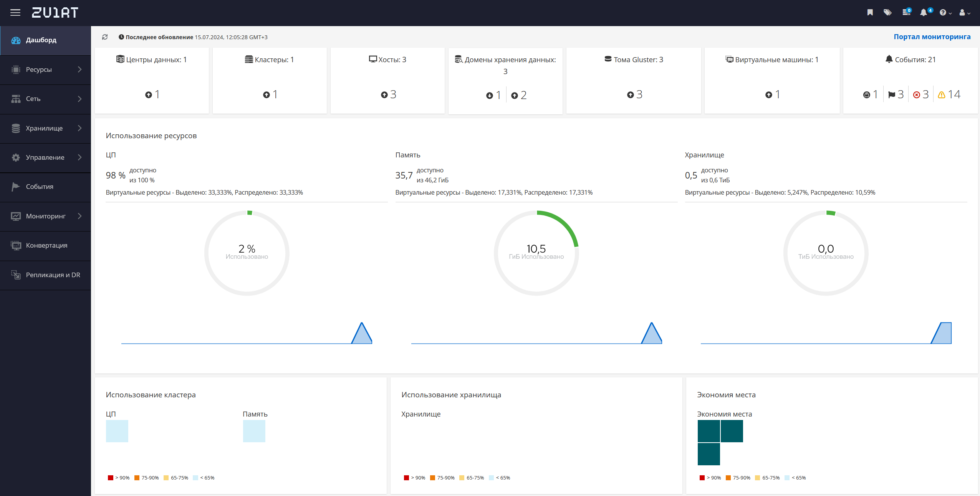Follow the Портал мониторинга link
The width and height of the screenshot is (980, 496).
(932, 37)
